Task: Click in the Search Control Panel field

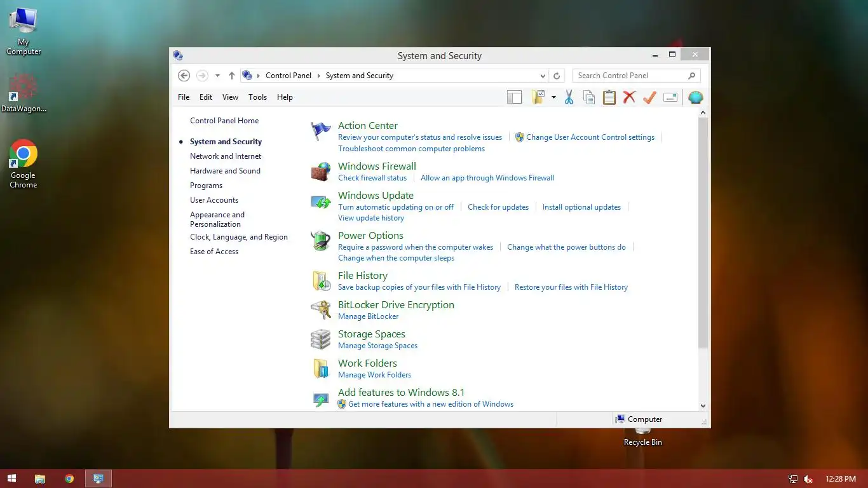Action: pos(636,76)
